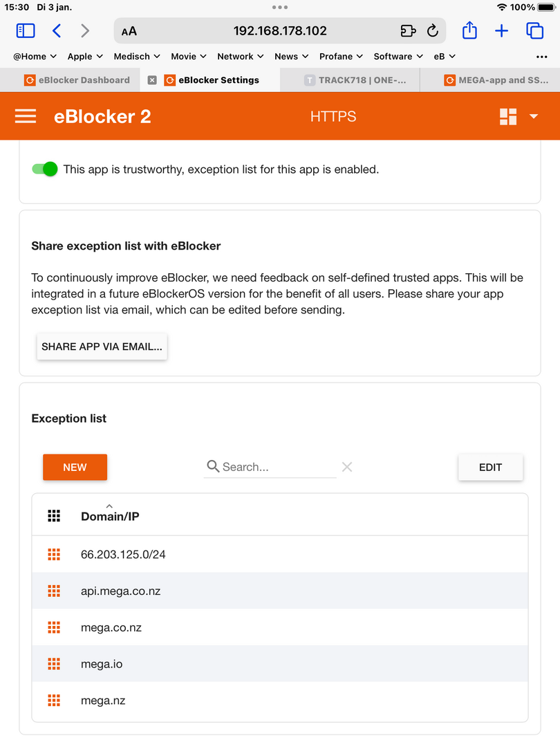Viewport: 560px width, 747px height.
Task: Disable the trustworthy app toggle
Action: click(x=45, y=169)
